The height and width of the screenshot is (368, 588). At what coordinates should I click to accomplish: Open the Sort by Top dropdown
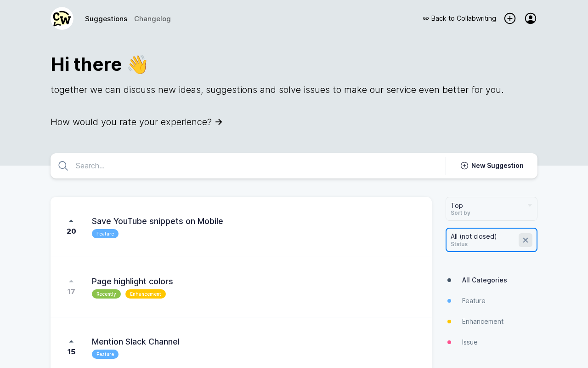[x=491, y=209]
